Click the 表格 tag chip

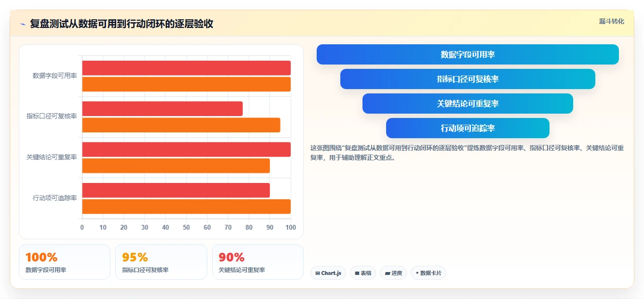[363, 273]
